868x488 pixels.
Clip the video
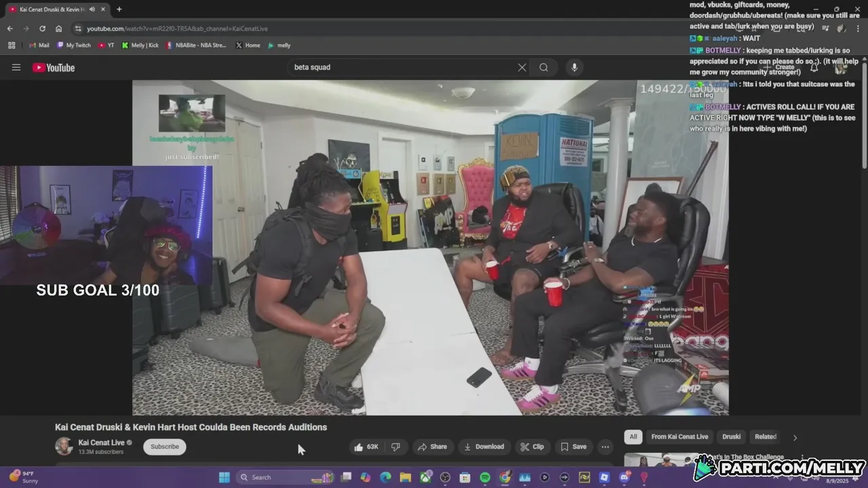(532, 447)
